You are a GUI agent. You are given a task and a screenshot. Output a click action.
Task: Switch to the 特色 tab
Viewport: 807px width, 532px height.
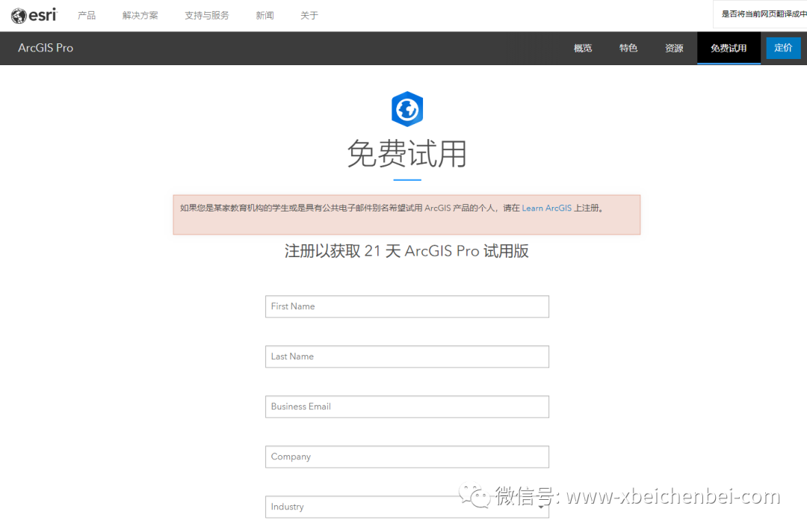pyautogui.click(x=628, y=48)
